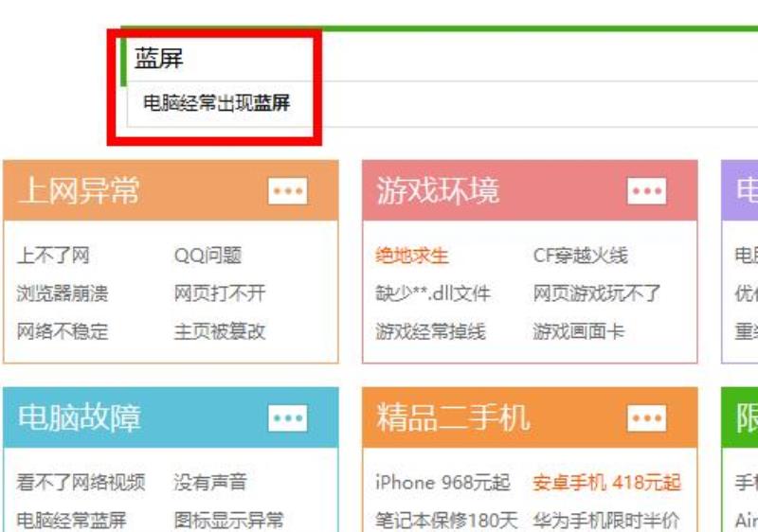Open more options for 上网异常 category
Image resolution: width=758 pixels, height=532 pixels.
coord(288,190)
